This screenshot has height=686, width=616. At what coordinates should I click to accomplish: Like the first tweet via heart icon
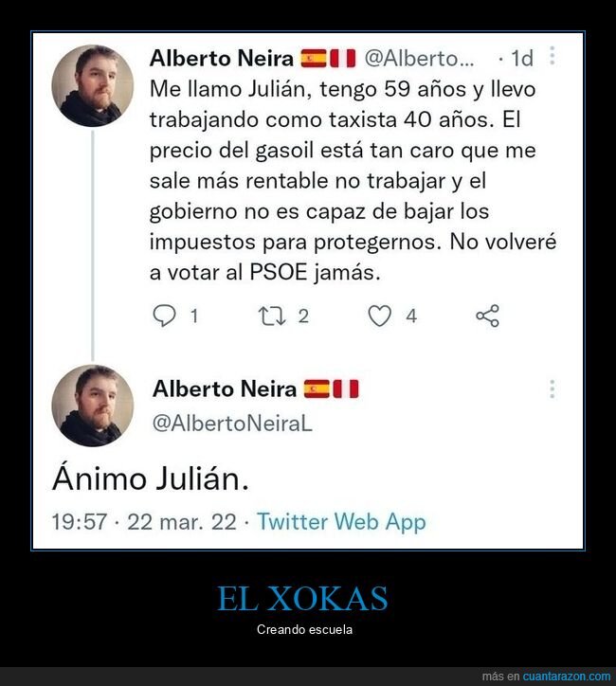click(379, 316)
